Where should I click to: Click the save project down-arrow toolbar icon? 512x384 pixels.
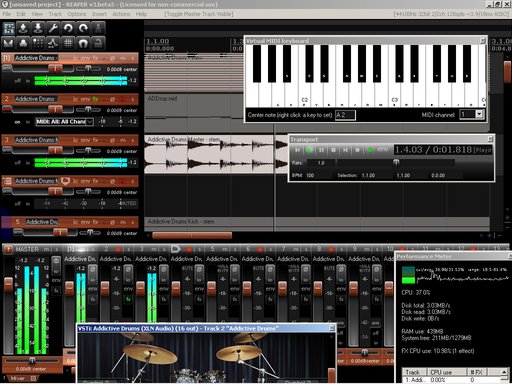click(38, 28)
